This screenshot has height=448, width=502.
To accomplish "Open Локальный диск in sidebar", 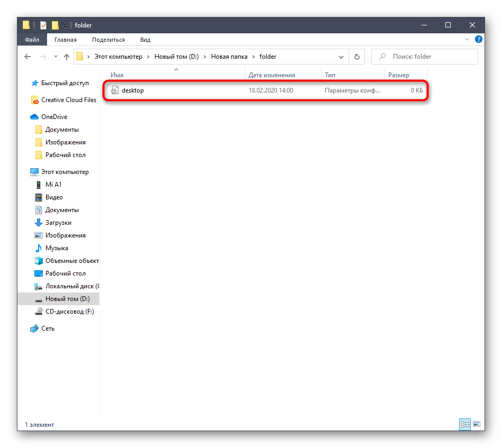I will click(72, 286).
